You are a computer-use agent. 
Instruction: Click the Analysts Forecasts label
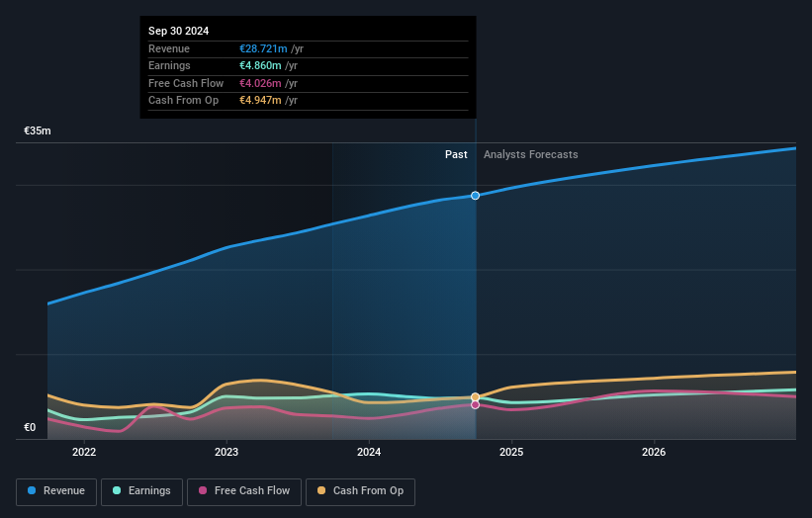[x=531, y=155]
